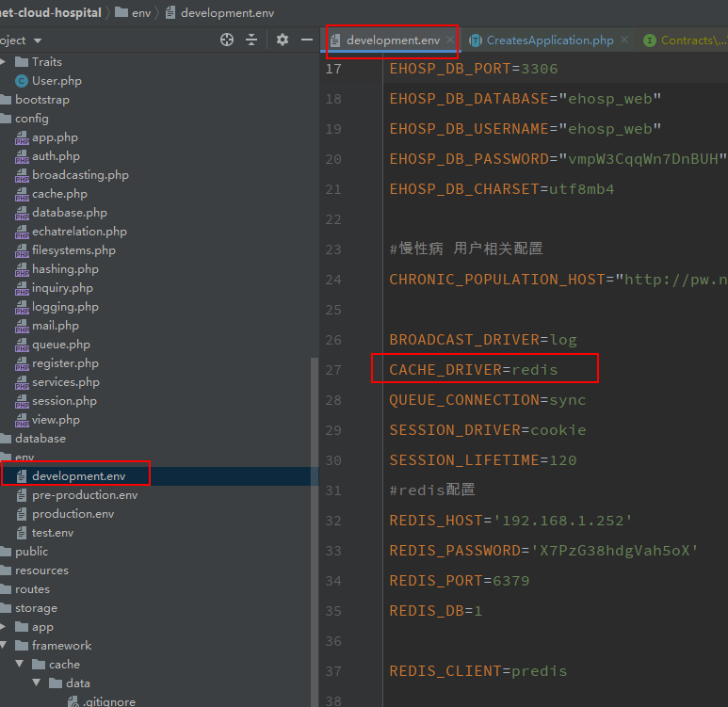The height and width of the screenshot is (707, 728).
Task: Click the env breadcrumb in navigation bar
Action: tap(140, 12)
